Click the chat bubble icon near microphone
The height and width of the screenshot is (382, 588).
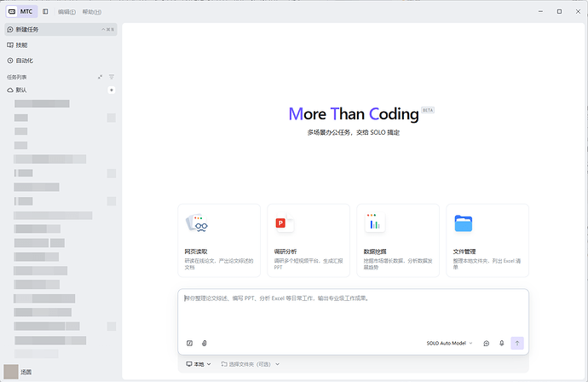click(x=487, y=343)
